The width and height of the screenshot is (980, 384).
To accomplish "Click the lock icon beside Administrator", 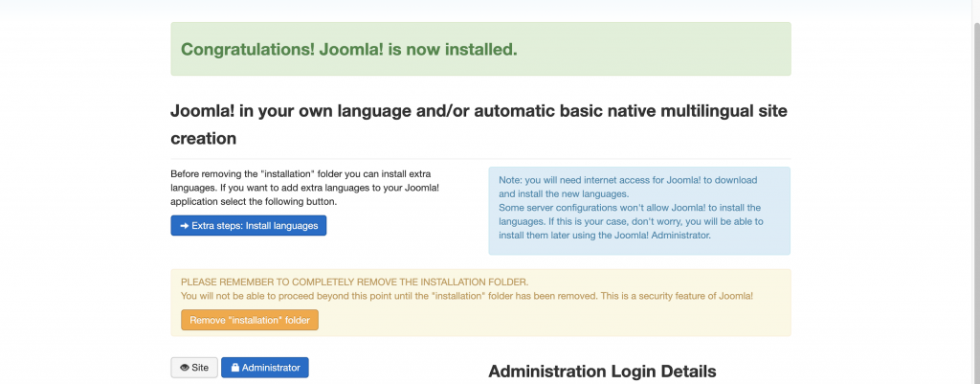I will coord(234,368).
